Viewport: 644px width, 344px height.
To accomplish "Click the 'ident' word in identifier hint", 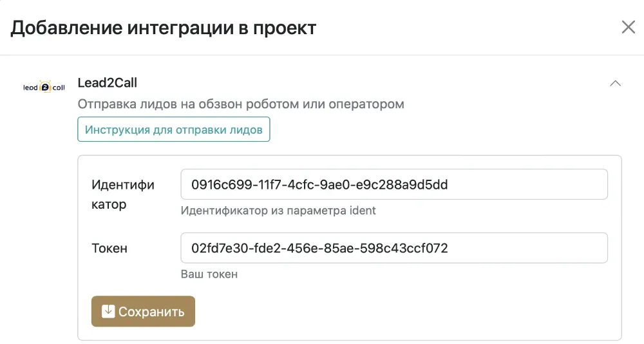I will click(x=363, y=211).
